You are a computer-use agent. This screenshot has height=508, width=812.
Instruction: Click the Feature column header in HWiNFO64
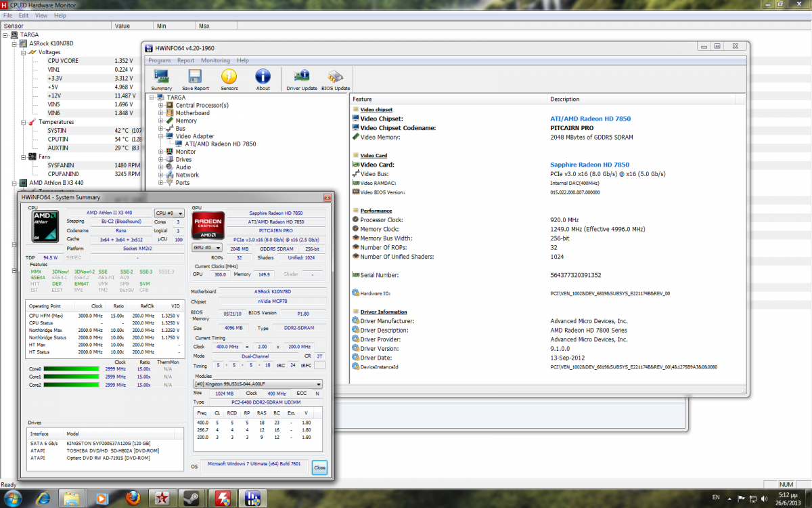click(449, 99)
